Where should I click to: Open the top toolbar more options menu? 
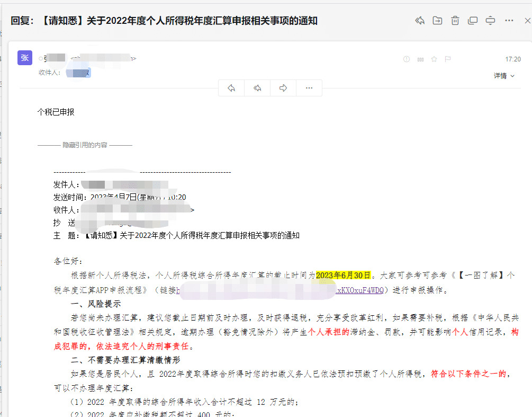[509, 21]
